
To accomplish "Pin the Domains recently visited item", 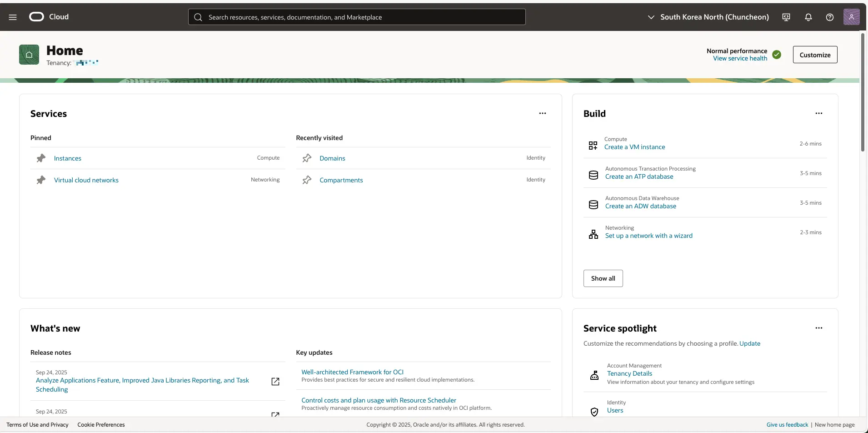I will (307, 158).
